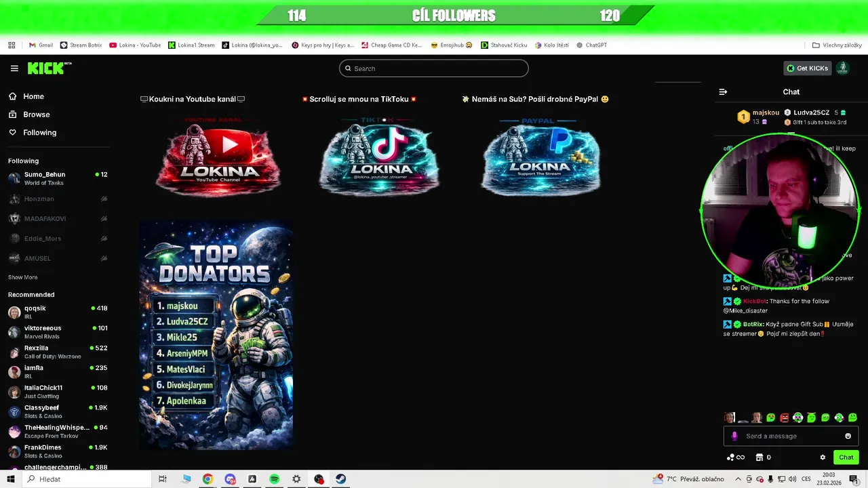Focus the Search field

[x=434, y=68]
